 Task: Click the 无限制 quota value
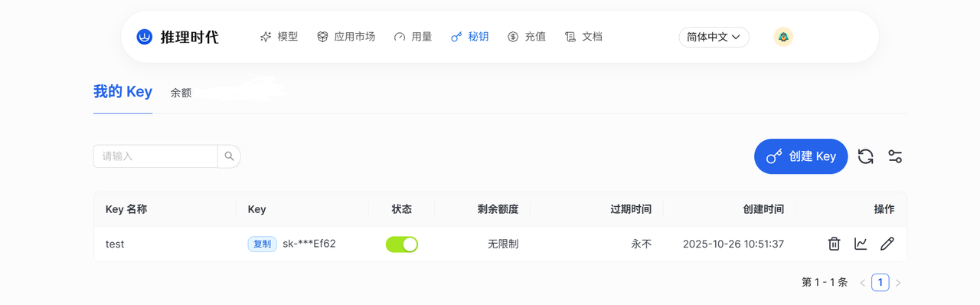pyautogui.click(x=503, y=244)
